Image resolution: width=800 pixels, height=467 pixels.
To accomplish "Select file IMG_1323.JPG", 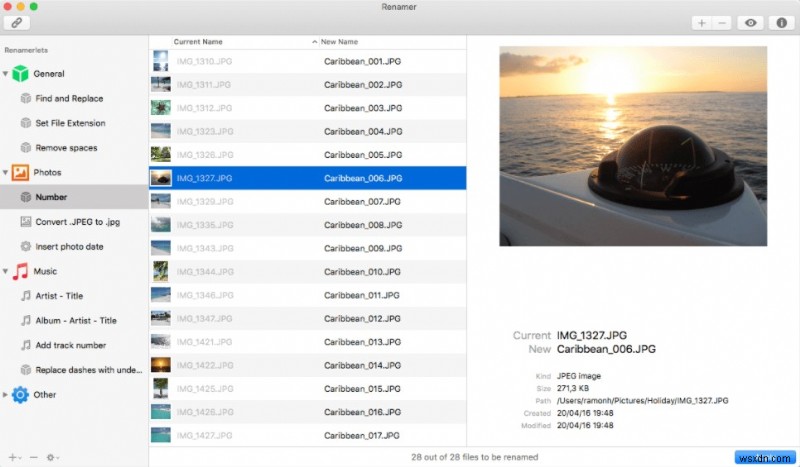I will (205, 131).
